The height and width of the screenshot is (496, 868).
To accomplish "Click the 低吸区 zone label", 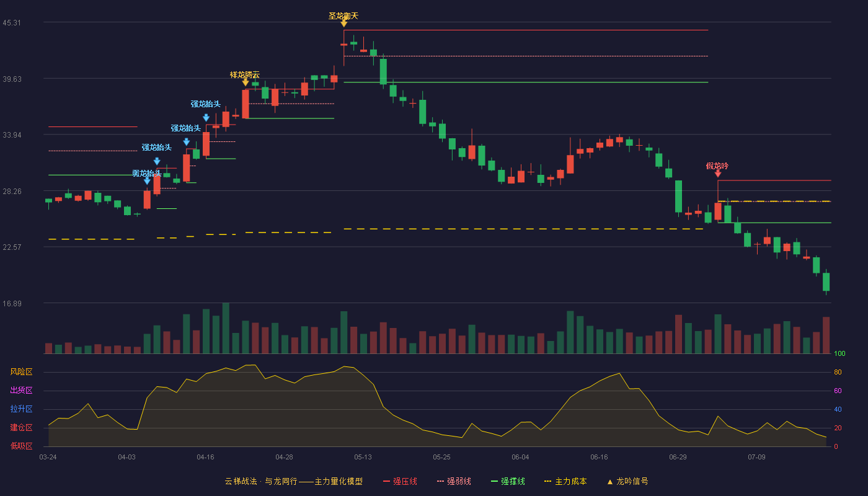I will (x=21, y=446).
